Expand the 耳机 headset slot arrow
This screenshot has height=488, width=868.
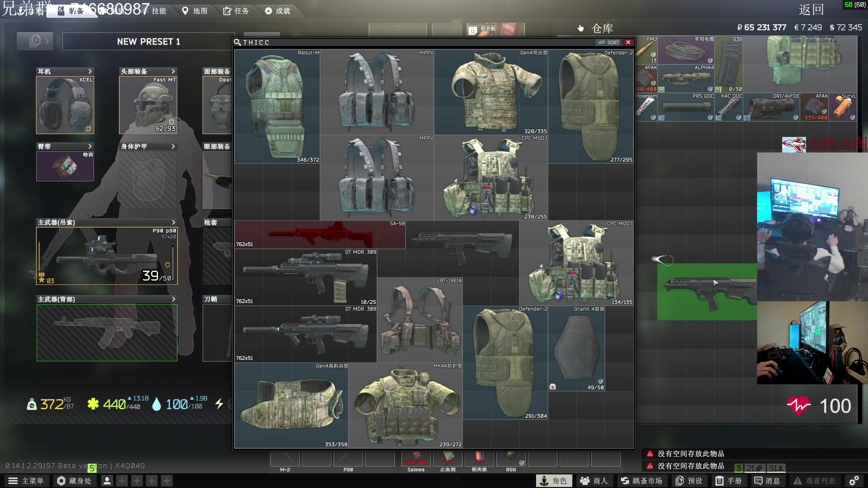click(90, 72)
